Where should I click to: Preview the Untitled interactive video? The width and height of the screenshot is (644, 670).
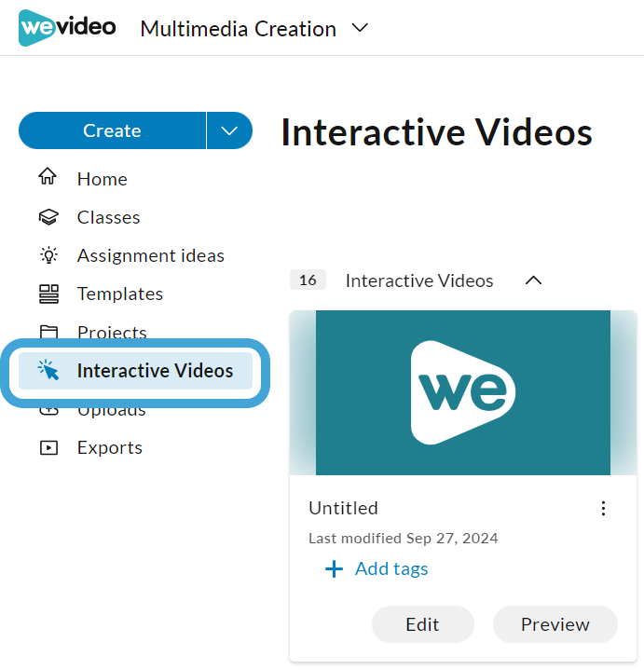point(555,624)
